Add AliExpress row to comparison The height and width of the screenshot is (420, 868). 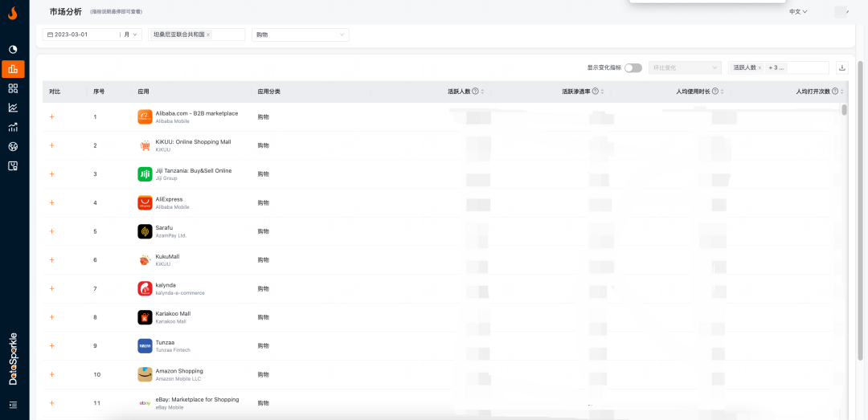(52, 202)
